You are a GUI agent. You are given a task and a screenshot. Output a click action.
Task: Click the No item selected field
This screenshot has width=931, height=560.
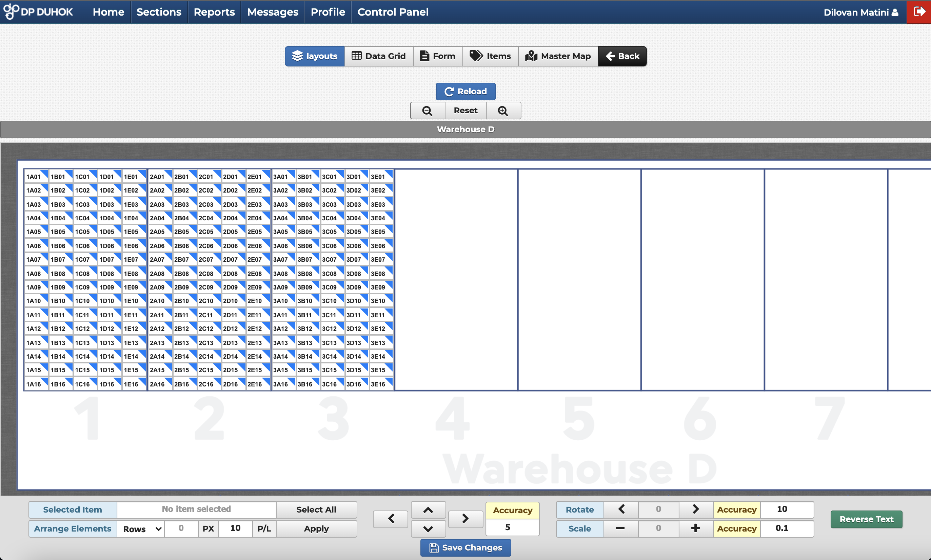196,509
